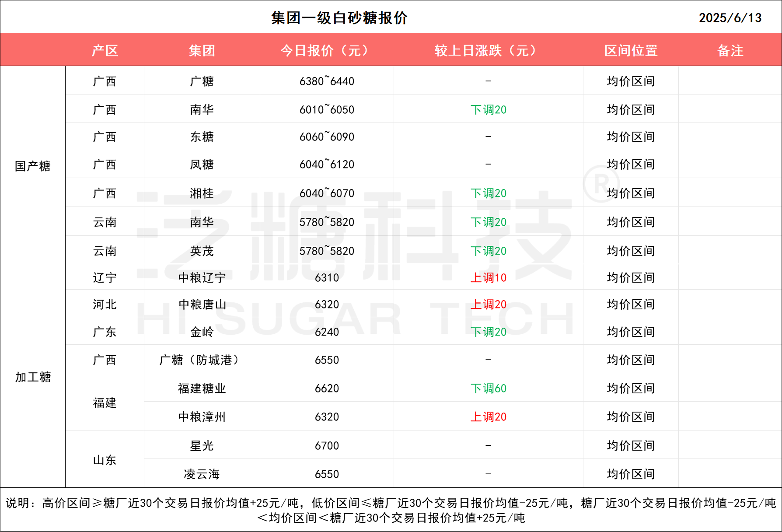Click the title 集团一级白砂糖报价
Screen dimensions: 782x532
click(x=339, y=18)
